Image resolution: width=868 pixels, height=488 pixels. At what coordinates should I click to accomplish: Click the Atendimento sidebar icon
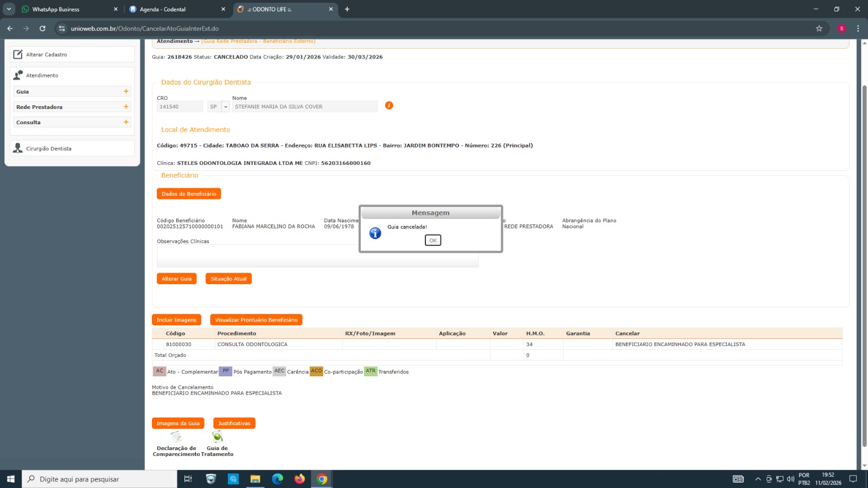(x=18, y=75)
